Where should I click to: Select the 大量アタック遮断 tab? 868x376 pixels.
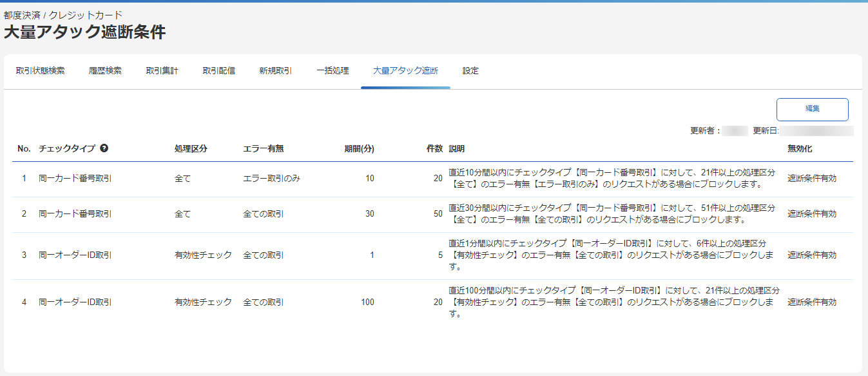click(406, 71)
